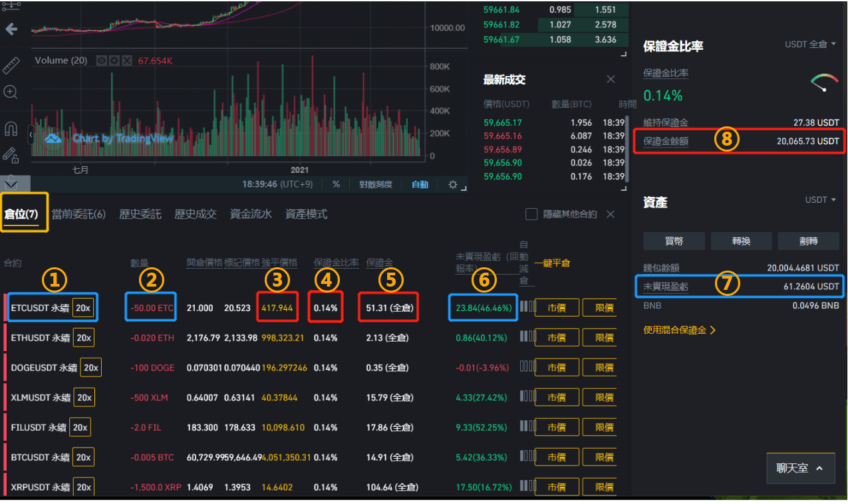Remove the Volume indicator with X

point(126,61)
